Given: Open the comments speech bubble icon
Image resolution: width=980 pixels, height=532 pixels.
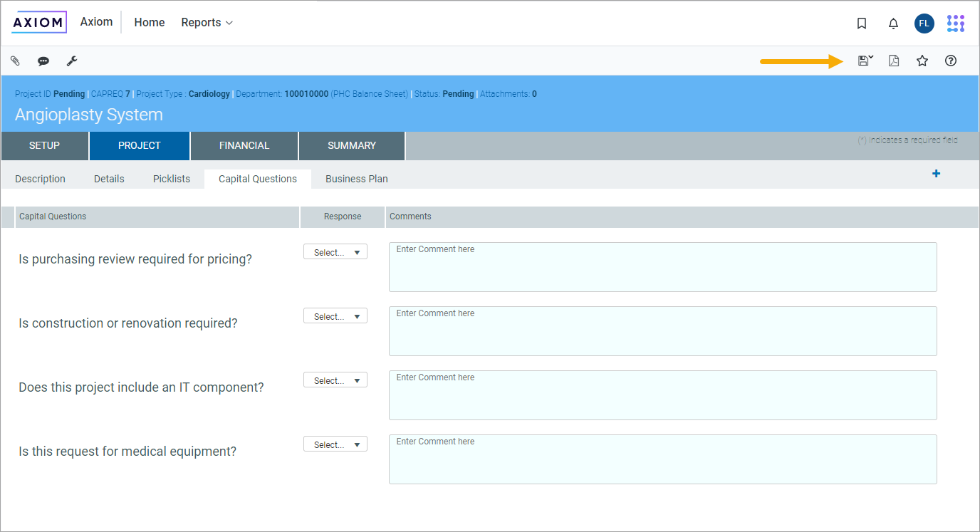Looking at the screenshot, I should 43,61.
